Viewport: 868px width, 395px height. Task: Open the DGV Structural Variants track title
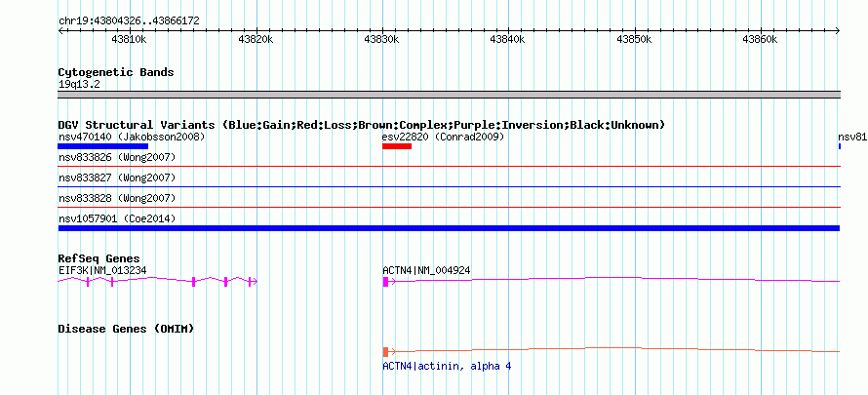coord(362,125)
